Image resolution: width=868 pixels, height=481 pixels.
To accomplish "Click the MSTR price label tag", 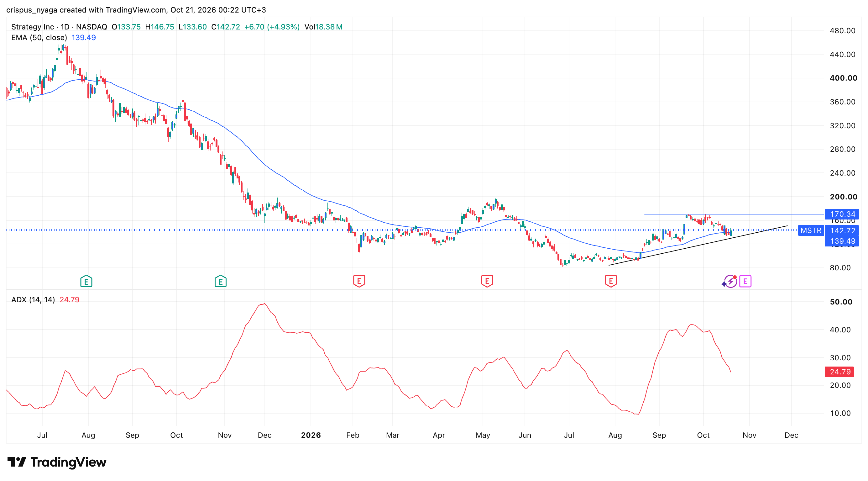I will point(810,230).
